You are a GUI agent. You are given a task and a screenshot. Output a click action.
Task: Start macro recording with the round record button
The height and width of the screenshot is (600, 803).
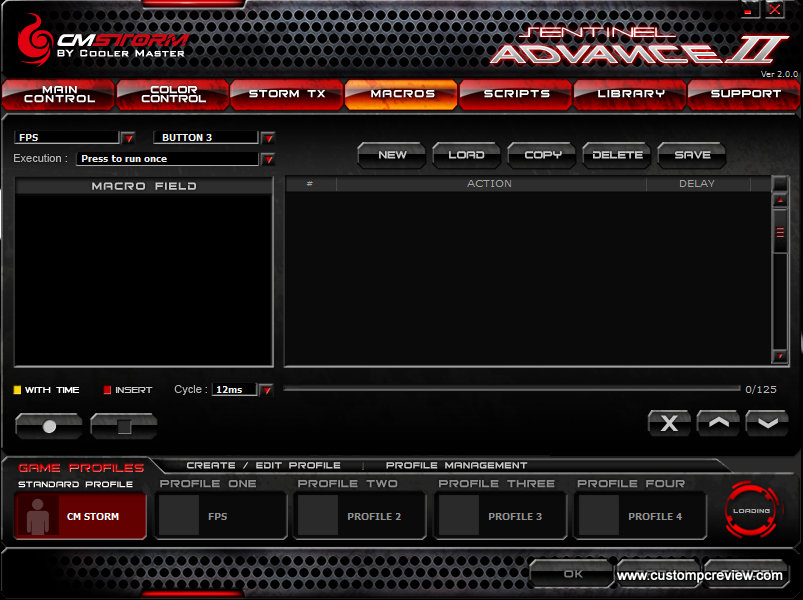[49, 426]
